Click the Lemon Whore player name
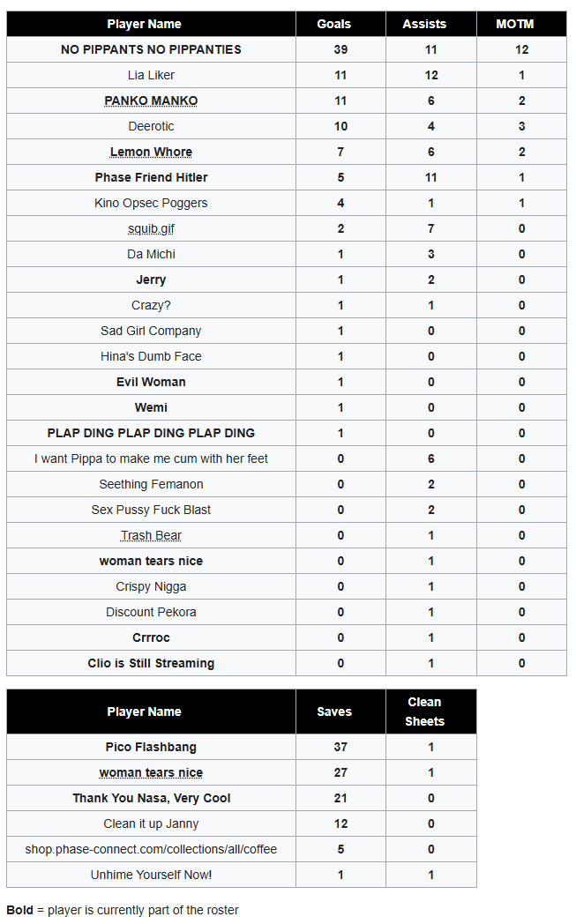Screen dimensions: 576x924 151,152
